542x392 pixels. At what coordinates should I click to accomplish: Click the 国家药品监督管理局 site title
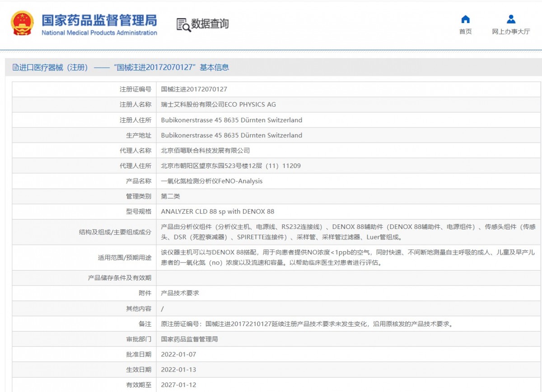(99, 20)
